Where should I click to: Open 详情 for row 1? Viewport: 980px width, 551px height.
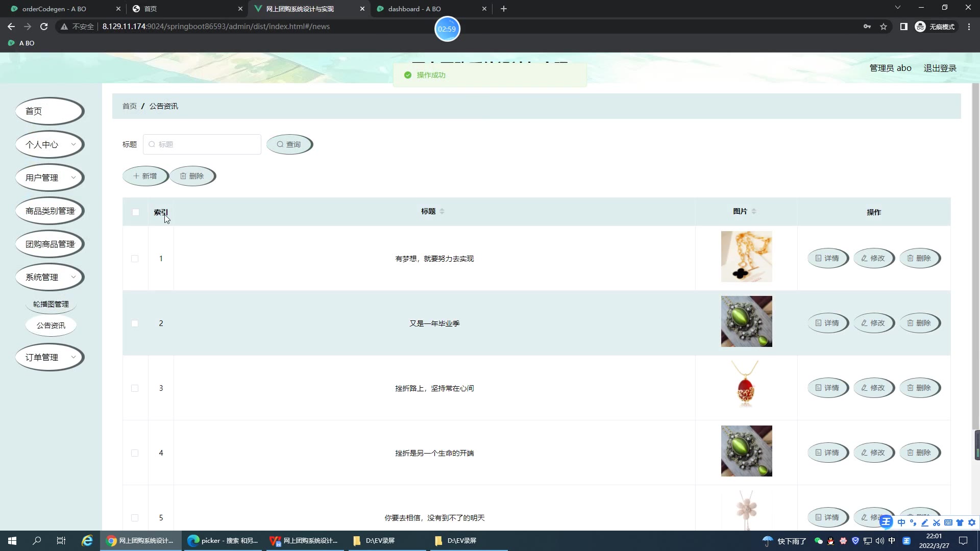tap(827, 258)
